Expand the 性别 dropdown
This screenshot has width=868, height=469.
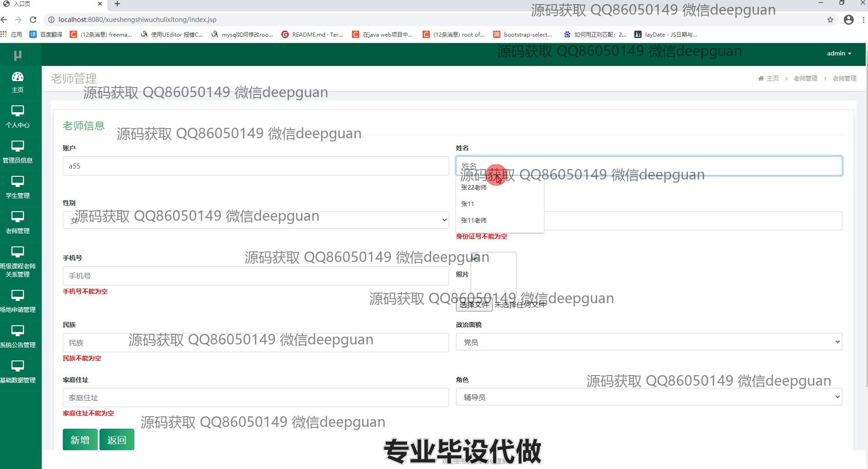coord(255,220)
